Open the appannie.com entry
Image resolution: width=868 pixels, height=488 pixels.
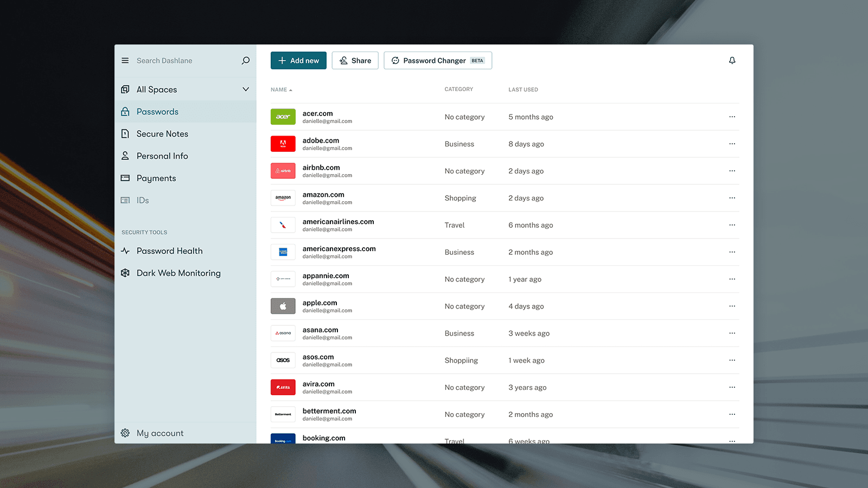(x=505, y=279)
